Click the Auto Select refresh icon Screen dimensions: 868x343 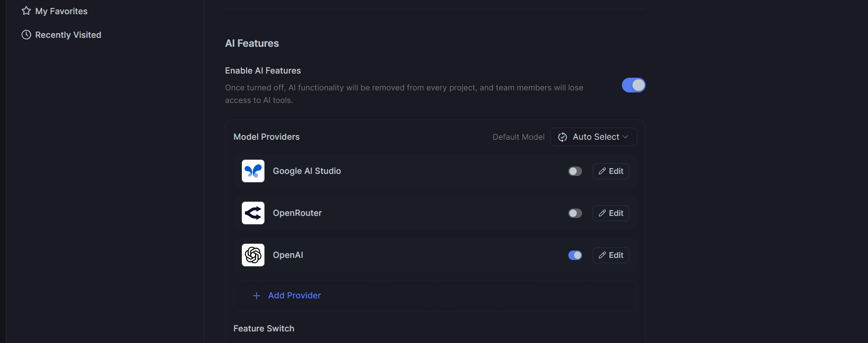pos(563,137)
